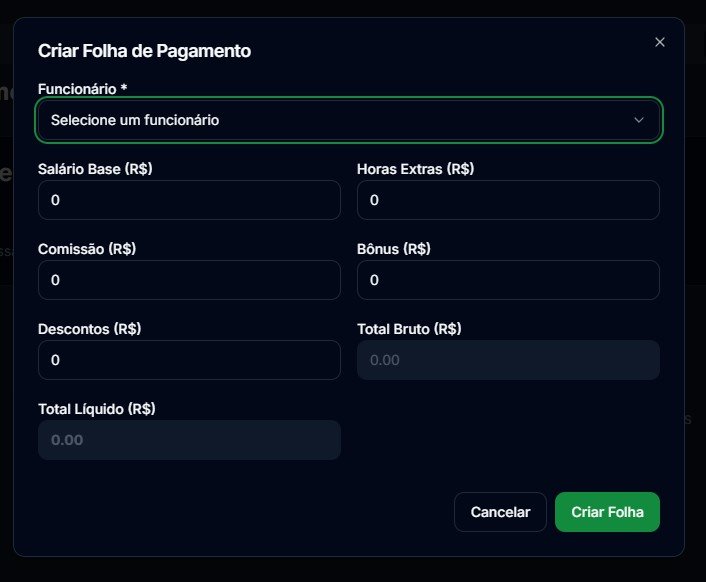Focus the Salário Base (R$) input field
This screenshot has width=706, height=582.
click(x=189, y=200)
